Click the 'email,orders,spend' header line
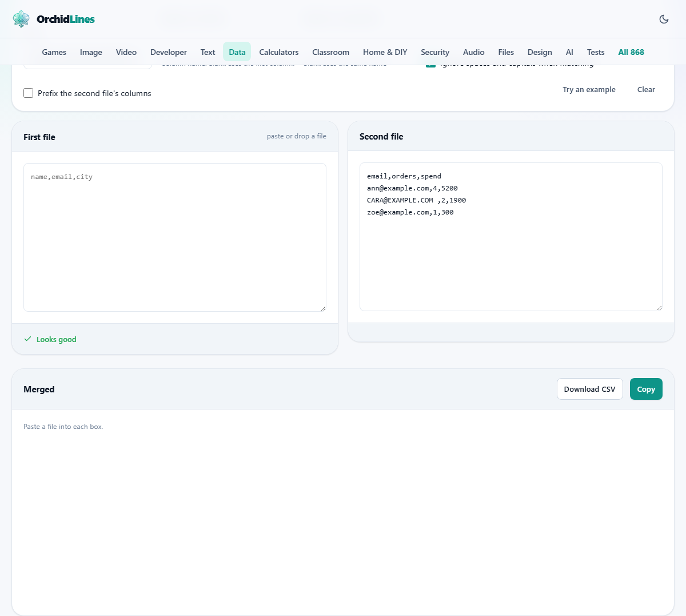 click(404, 176)
